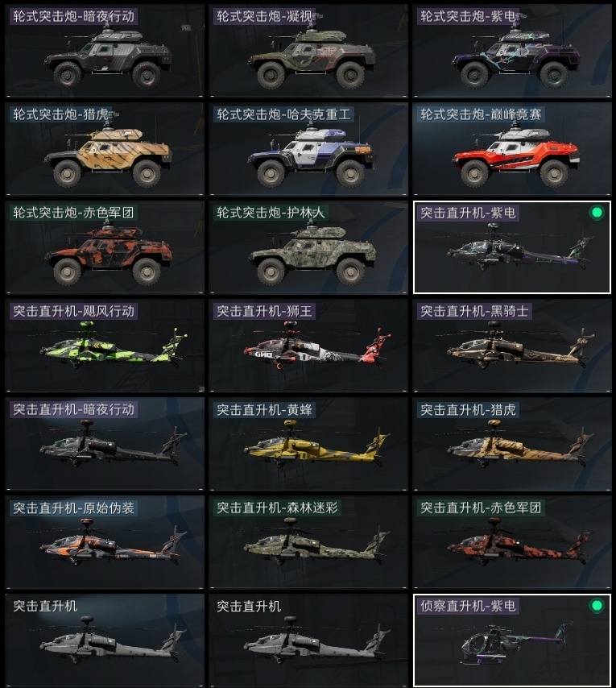Screen dimensions: 616x688
Task: Pick the purple 轮式突击炮-紫电 skin
Action: 512,51
